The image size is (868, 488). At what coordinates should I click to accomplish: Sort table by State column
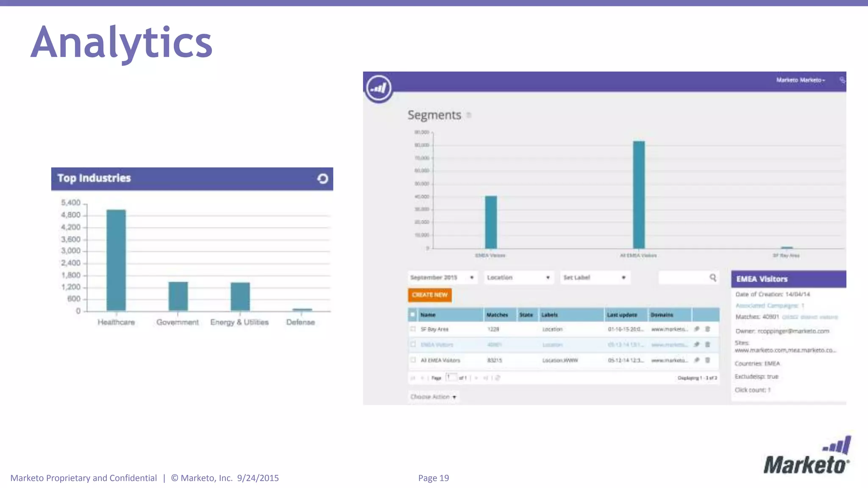(x=528, y=315)
